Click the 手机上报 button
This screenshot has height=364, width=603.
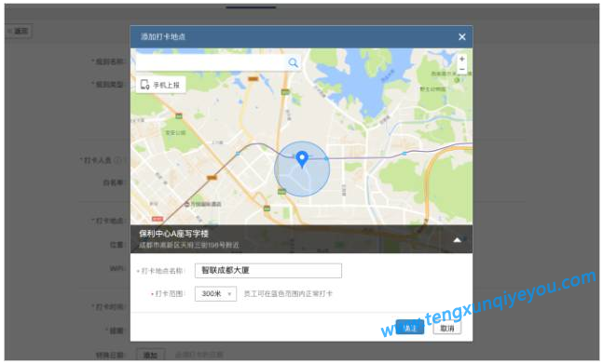(160, 85)
